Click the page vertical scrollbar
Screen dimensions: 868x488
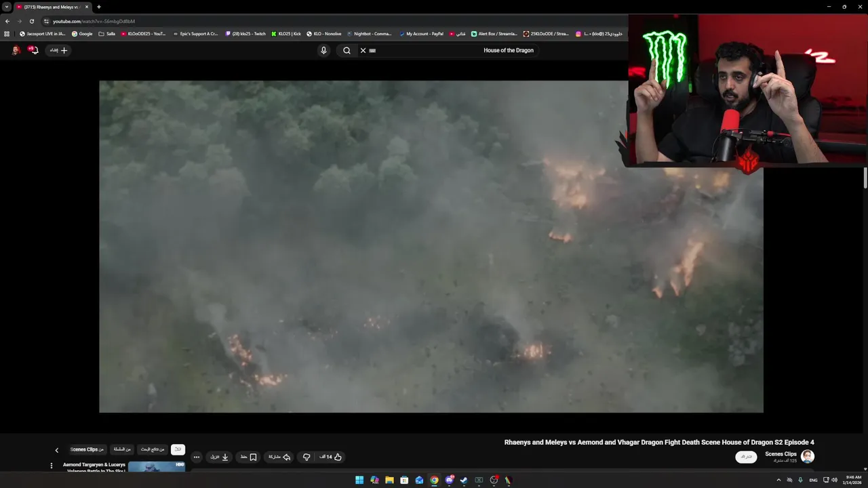click(x=865, y=178)
